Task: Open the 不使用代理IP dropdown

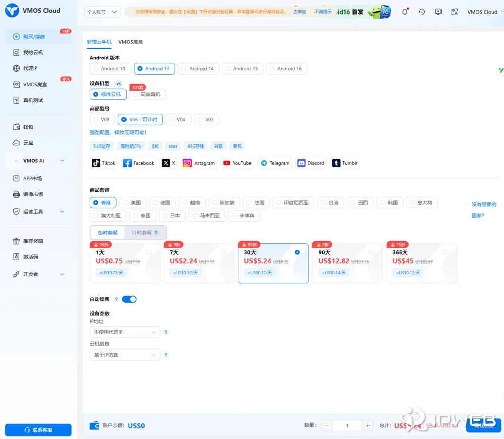Action: pyautogui.click(x=124, y=332)
